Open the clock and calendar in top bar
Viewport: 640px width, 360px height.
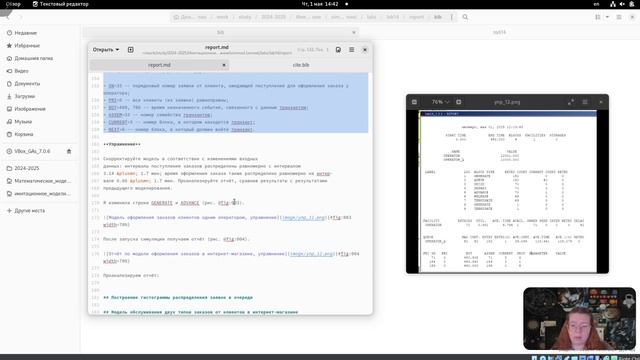[x=320, y=4]
